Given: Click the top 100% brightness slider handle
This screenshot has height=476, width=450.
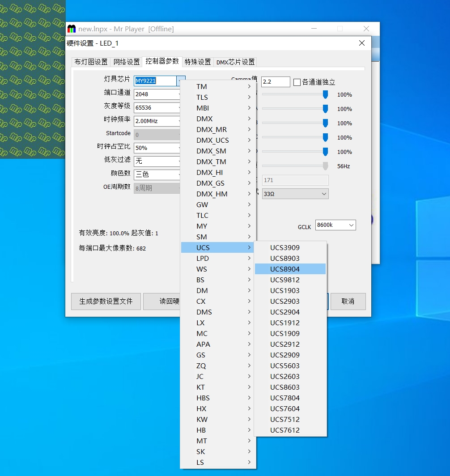Looking at the screenshot, I should [325, 94].
